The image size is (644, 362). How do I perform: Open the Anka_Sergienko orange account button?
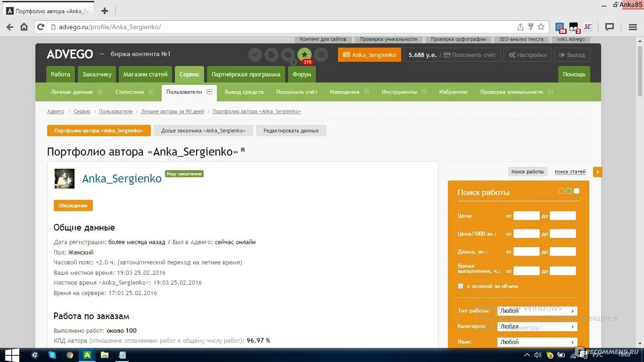[370, 55]
